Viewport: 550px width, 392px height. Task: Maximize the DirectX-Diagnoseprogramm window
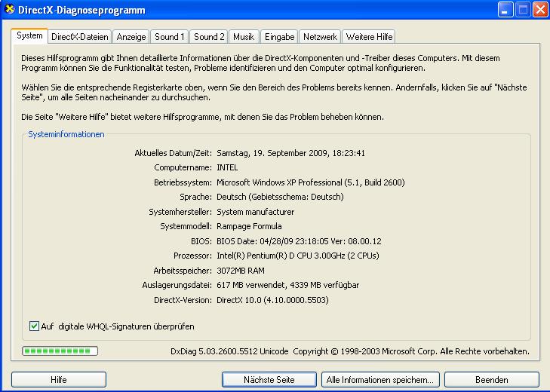523,10
